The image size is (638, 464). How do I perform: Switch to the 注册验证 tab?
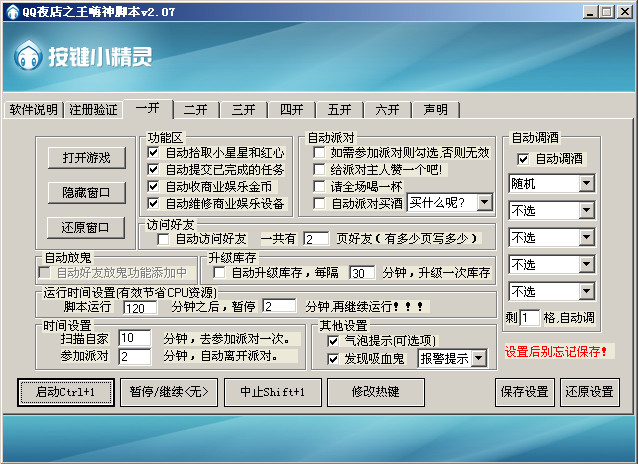click(x=94, y=110)
